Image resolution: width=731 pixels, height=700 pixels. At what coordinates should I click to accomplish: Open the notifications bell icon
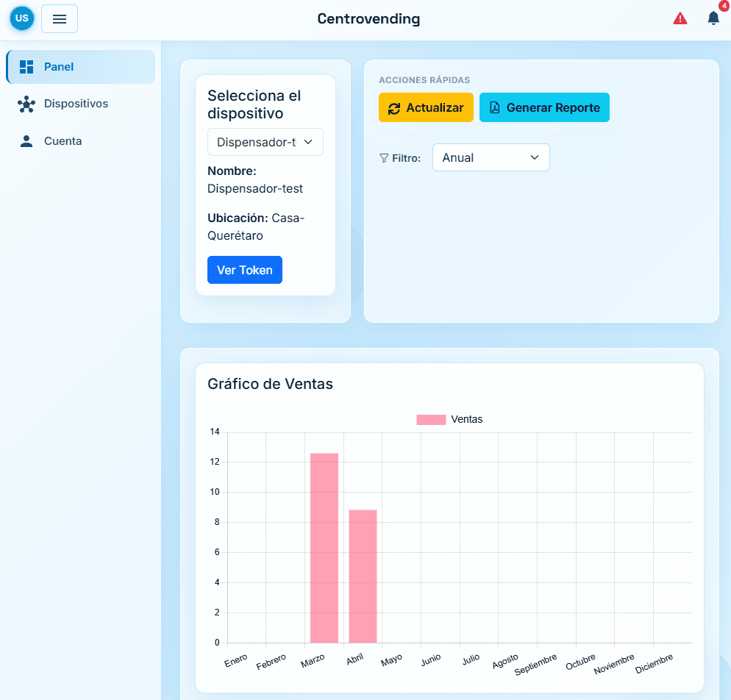point(713,18)
